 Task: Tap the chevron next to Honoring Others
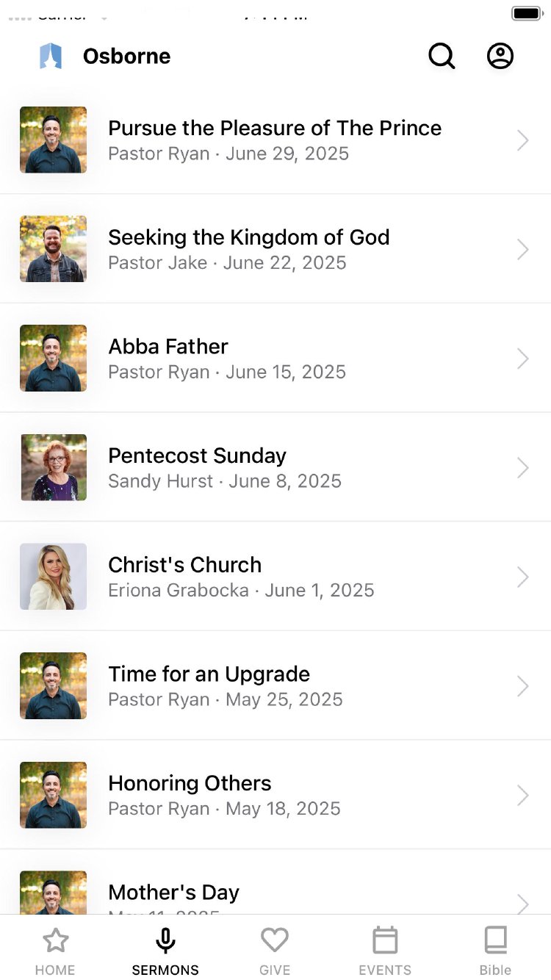coord(522,796)
